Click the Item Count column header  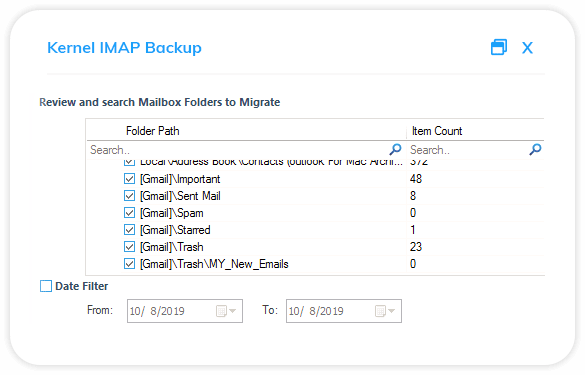click(x=437, y=131)
